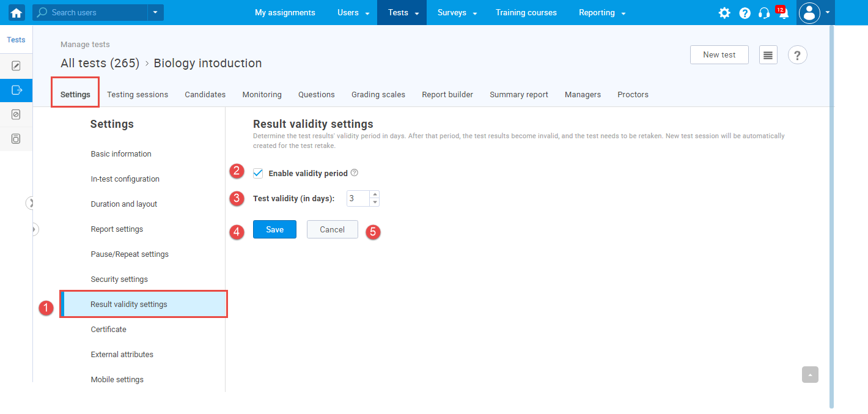
Task: Open Certificate settings
Action: pyautogui.click(x=108, y=330)
